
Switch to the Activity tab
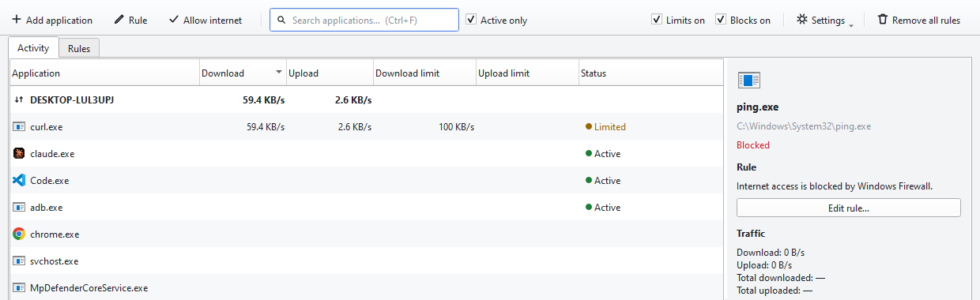[x=33, y=48]
